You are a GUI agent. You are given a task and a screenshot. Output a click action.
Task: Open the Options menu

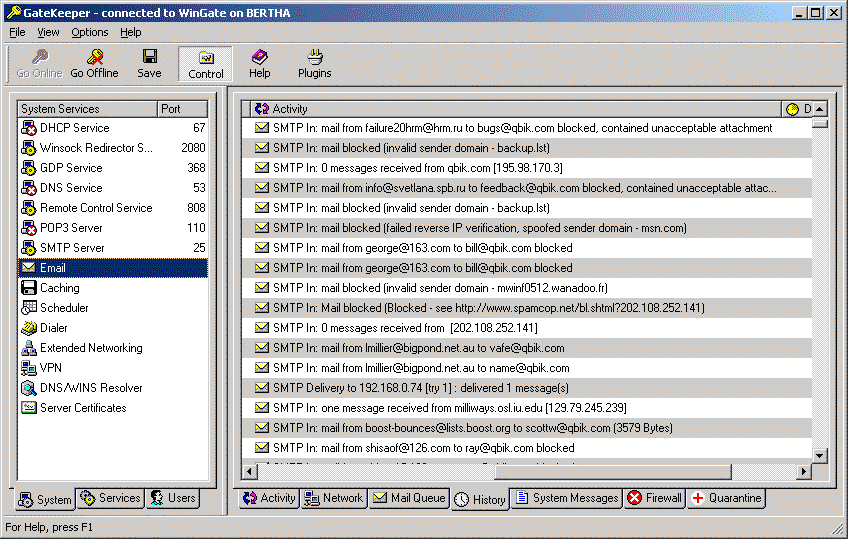[x=90, y=32]
